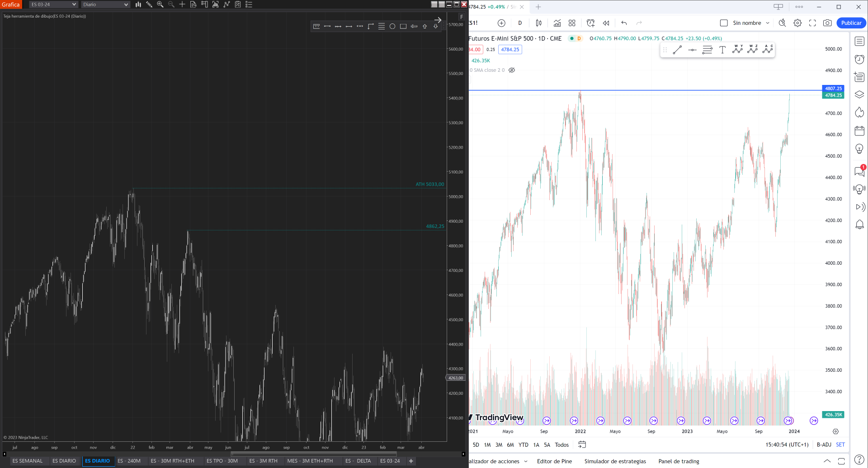This screenshot has height=468, width=868.
Task: Set chart range to YTD
Action: click(523, 445)
